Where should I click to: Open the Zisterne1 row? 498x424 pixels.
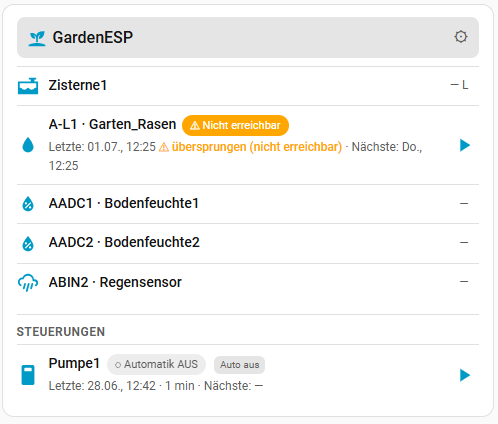pyautogui.click(x=248, y=86)
